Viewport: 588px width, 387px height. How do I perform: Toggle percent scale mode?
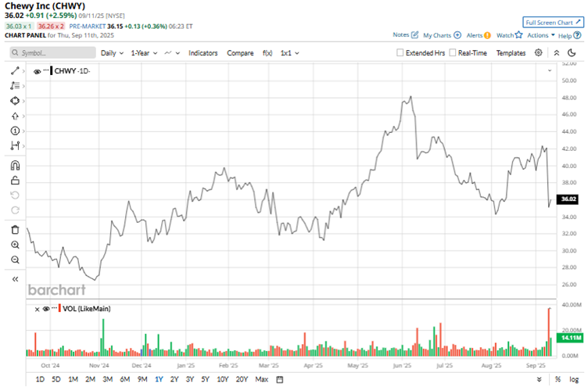[558, 379]
